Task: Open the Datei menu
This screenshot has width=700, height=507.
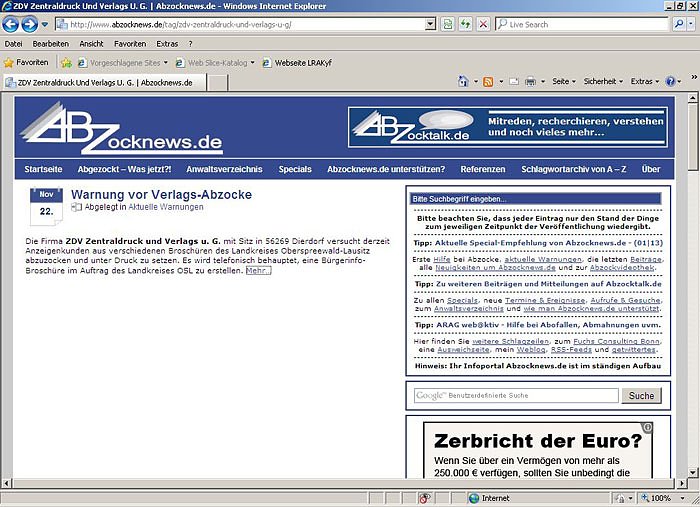Action: point(14,44)
